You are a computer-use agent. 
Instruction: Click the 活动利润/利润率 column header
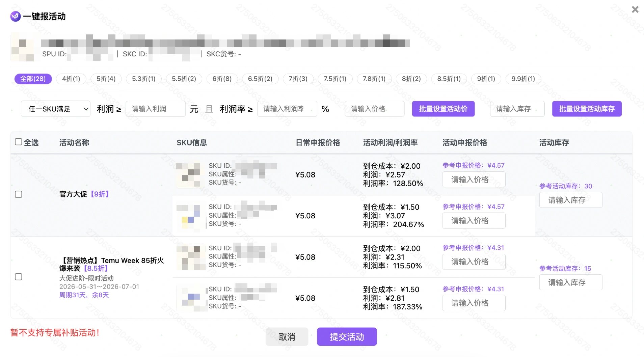click(391, 143)
